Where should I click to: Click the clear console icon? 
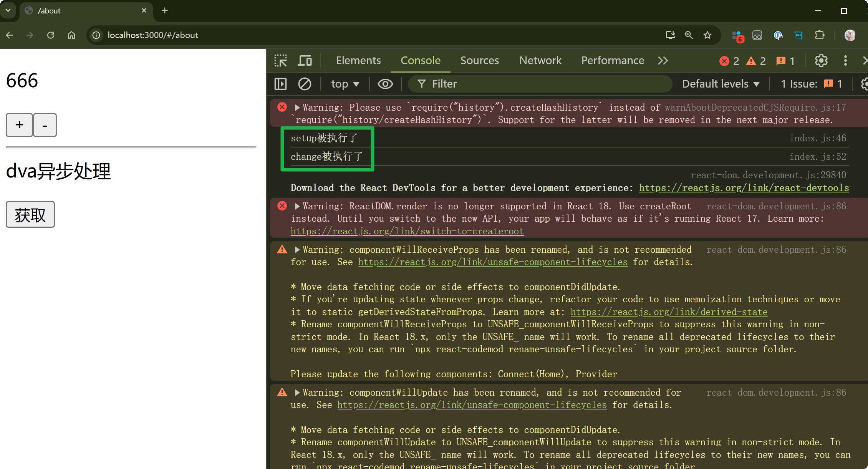coord(305,84)
